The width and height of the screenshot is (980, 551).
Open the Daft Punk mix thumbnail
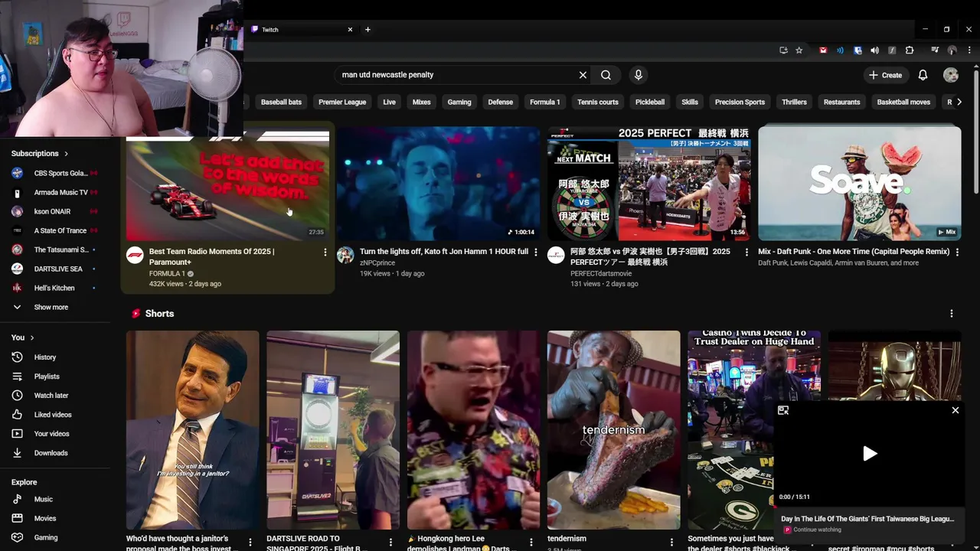click(859, 184)
